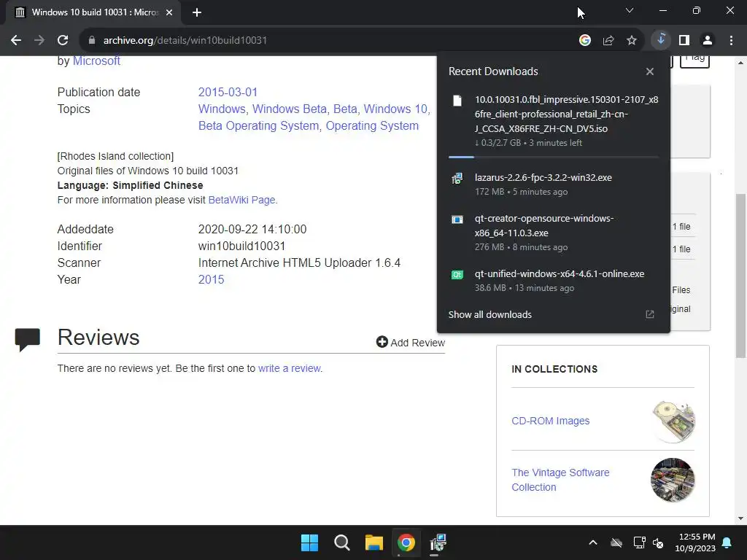Click the write a review link
This screenshot has width=747, height=560.
click(x=289, y=368)
